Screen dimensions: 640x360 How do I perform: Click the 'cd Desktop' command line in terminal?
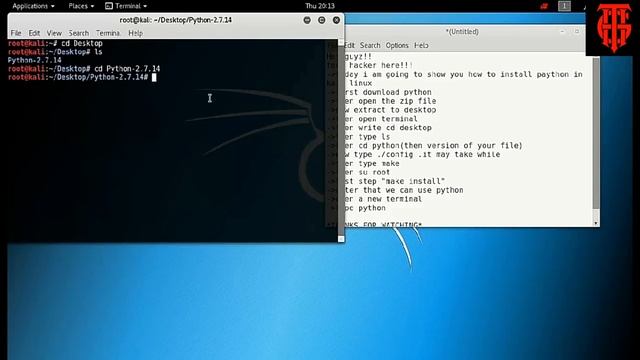(55, 43)
